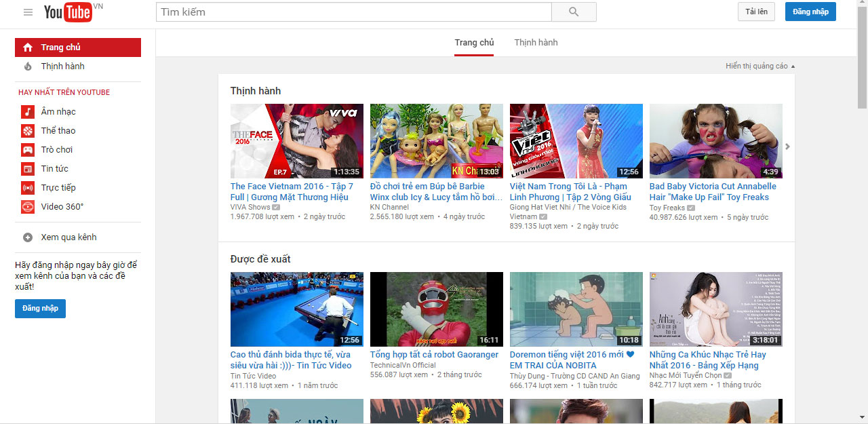Open Việt Nam Trong Tôi Là video title
868x424 pixels.
pos(572,192)
